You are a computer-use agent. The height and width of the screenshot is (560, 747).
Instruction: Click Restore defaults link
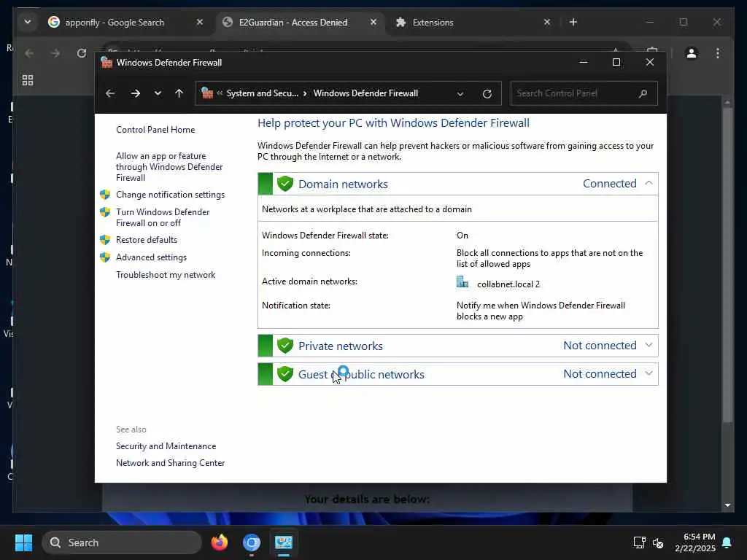[x=146, y=239]
